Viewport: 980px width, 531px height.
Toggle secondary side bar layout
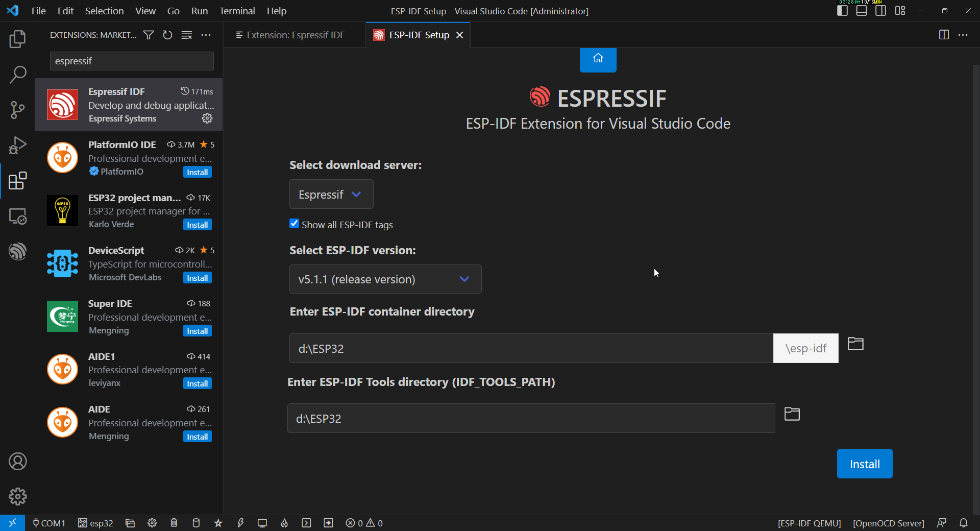coord(880,11)
